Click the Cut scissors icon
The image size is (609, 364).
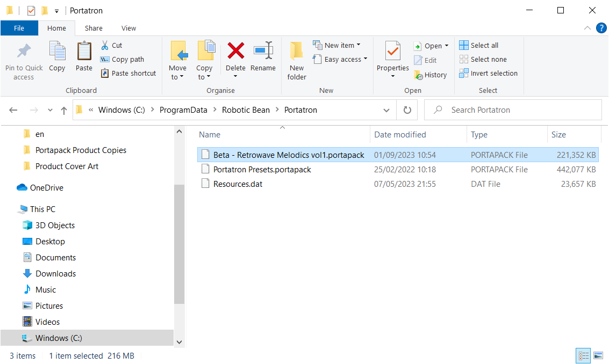tap(105, 46)
